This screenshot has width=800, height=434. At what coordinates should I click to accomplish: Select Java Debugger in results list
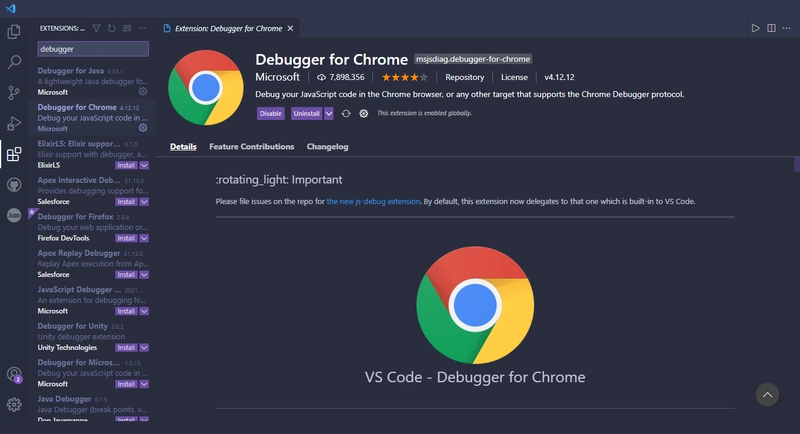pos(92,409)
